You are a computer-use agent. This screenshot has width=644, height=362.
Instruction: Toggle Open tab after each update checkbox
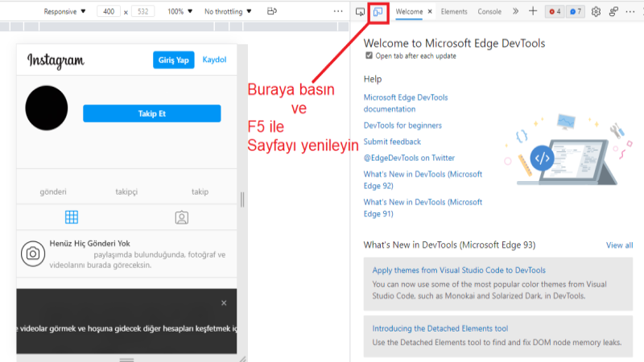click(x=369, y=56)
